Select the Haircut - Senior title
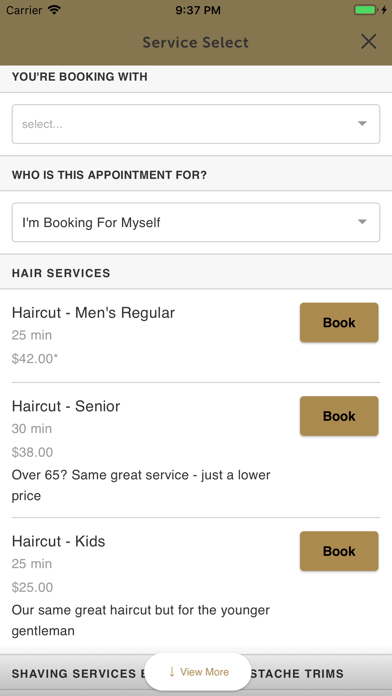This screenshot has width=392, height=696. (66, 406)
